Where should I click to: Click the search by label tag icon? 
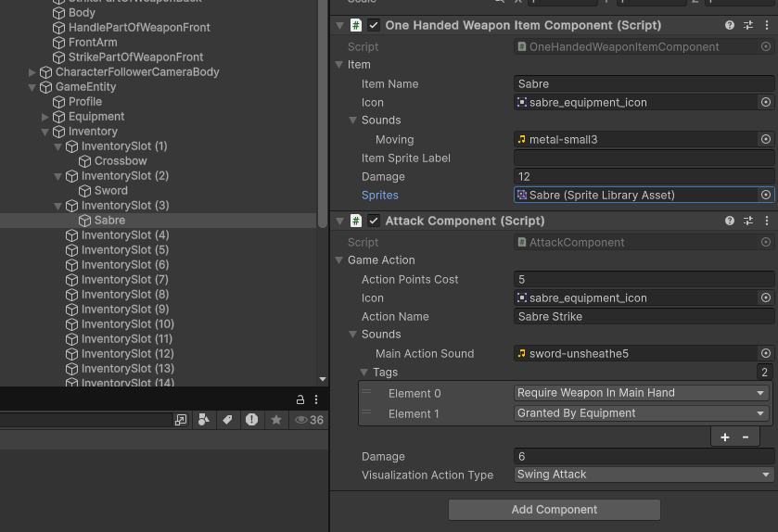tap(227, 420)
